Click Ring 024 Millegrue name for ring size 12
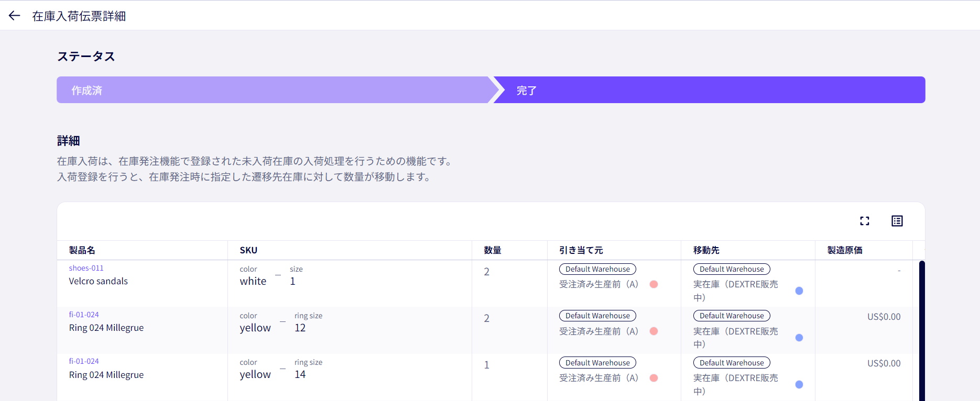 click(106, 328)
